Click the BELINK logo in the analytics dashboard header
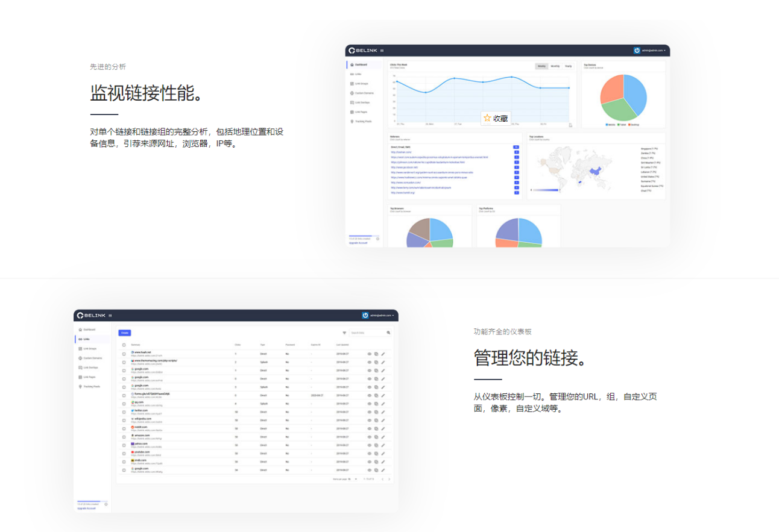 click(x=362, y=51)
